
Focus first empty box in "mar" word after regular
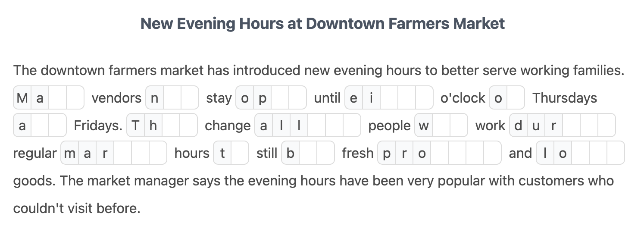[x=122, y=153]
